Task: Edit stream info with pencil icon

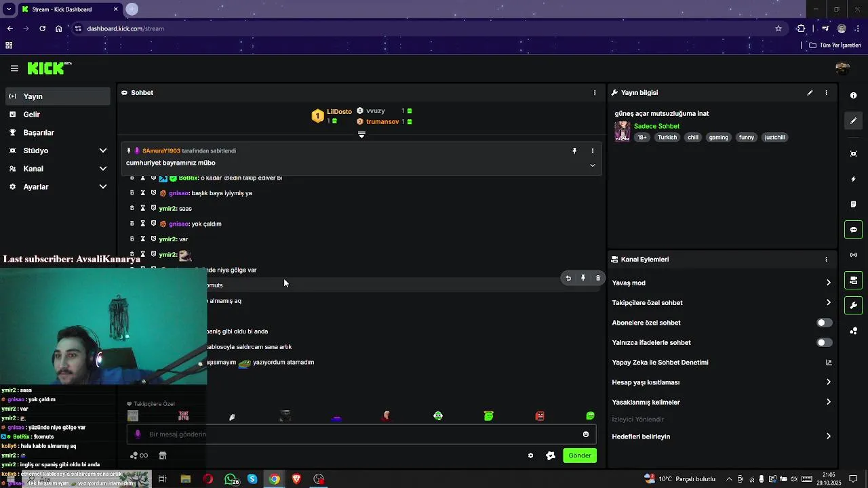Action: 810,93
